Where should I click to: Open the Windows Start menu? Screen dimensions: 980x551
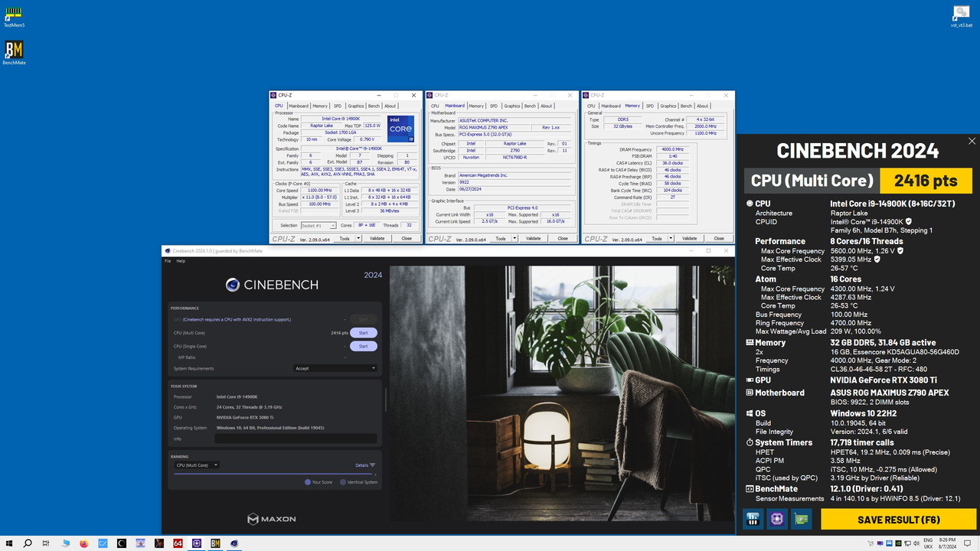9,543
